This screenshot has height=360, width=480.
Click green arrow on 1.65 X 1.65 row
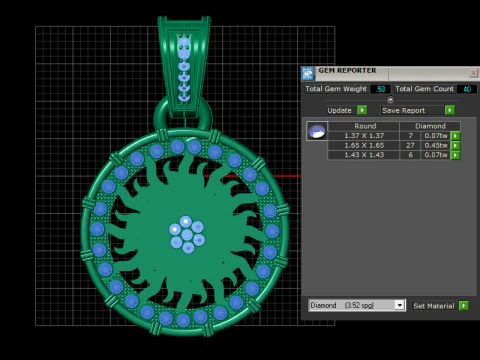coord(455,145)
